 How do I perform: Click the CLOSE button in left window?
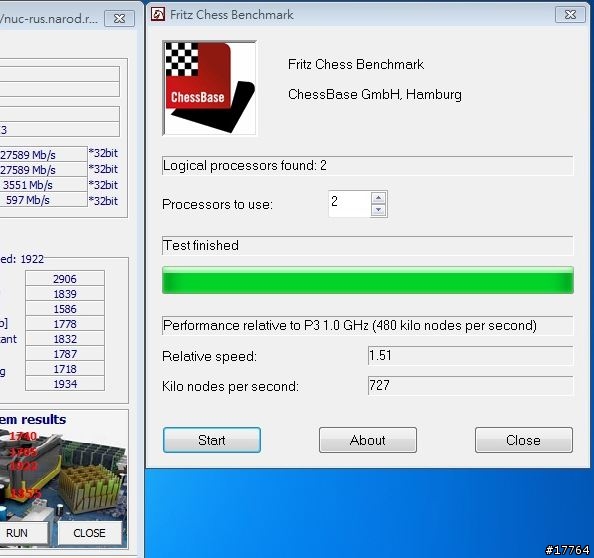click(x=89, y=533)
